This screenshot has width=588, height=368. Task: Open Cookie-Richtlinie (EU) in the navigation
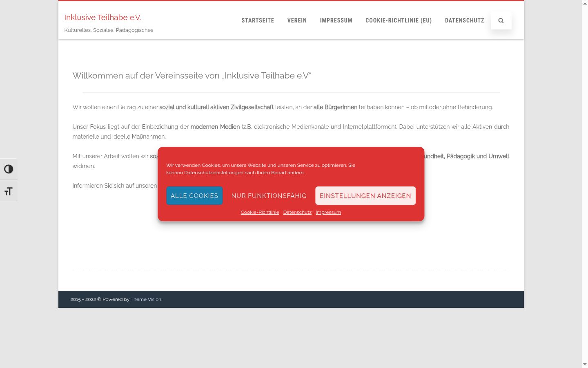399,20
